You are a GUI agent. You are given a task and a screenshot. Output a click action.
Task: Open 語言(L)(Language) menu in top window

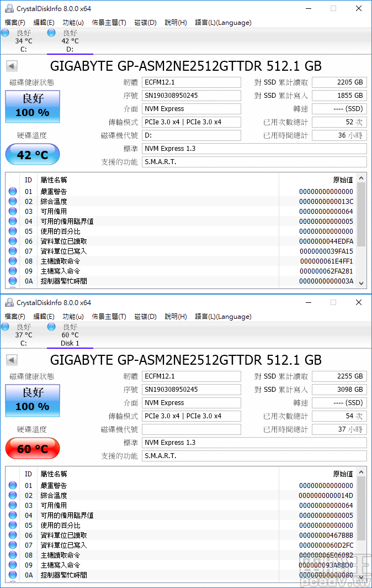pos(224,23)
